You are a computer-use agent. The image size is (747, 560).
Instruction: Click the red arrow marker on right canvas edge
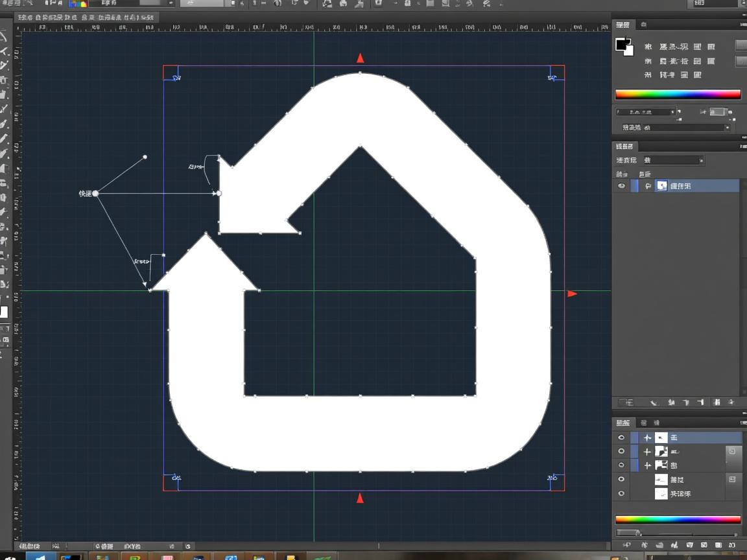[572, 294]
